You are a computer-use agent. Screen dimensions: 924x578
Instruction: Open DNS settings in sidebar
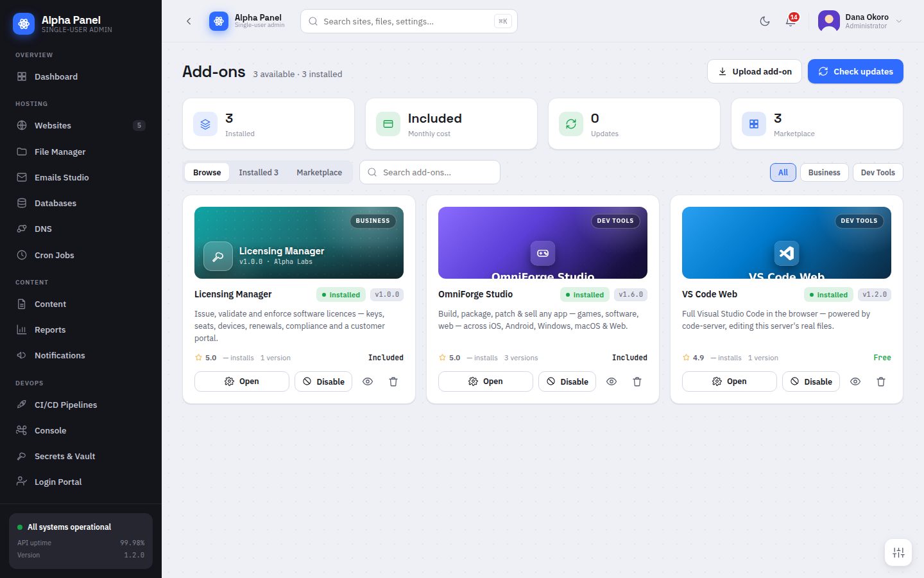[x=81, y=229]
